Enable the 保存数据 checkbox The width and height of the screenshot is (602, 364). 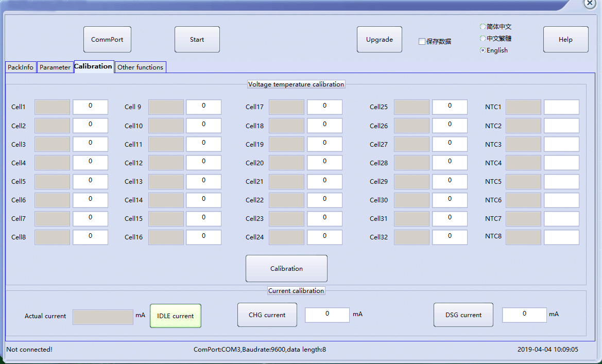[422, 42]
